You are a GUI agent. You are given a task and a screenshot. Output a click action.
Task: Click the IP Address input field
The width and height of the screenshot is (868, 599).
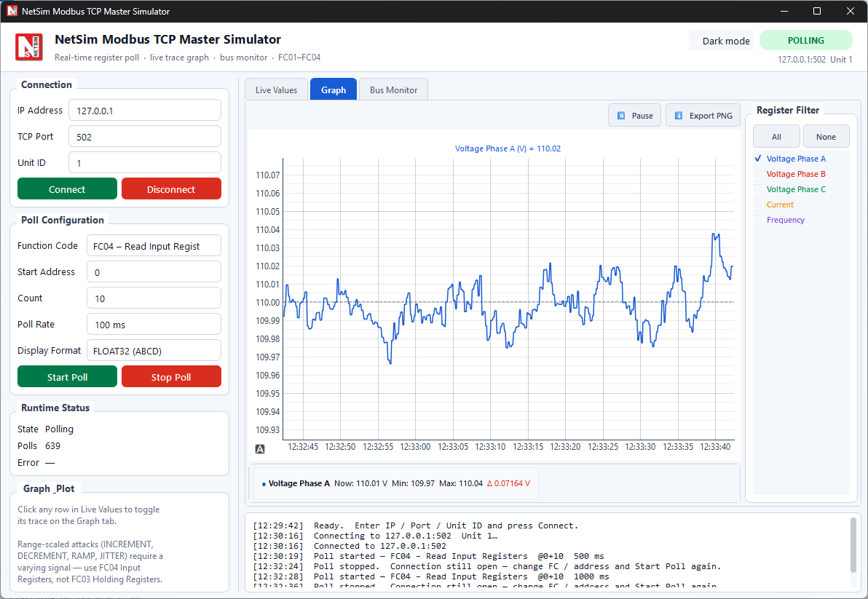pyautogui.click(x=144, y=111)
